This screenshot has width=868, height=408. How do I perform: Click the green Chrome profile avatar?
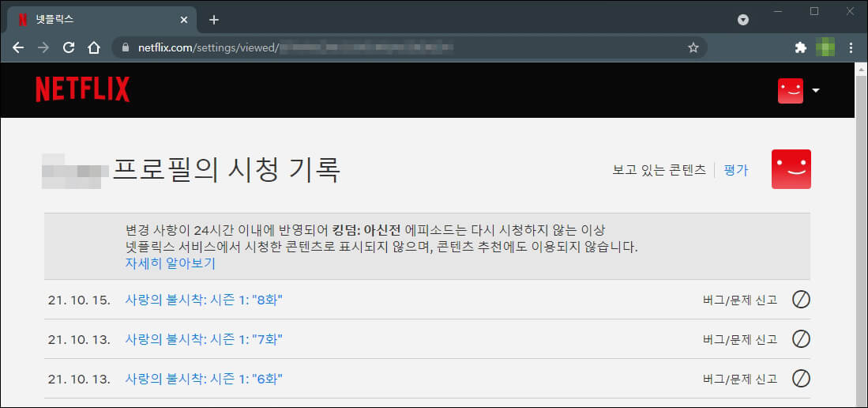pos(825,47)
